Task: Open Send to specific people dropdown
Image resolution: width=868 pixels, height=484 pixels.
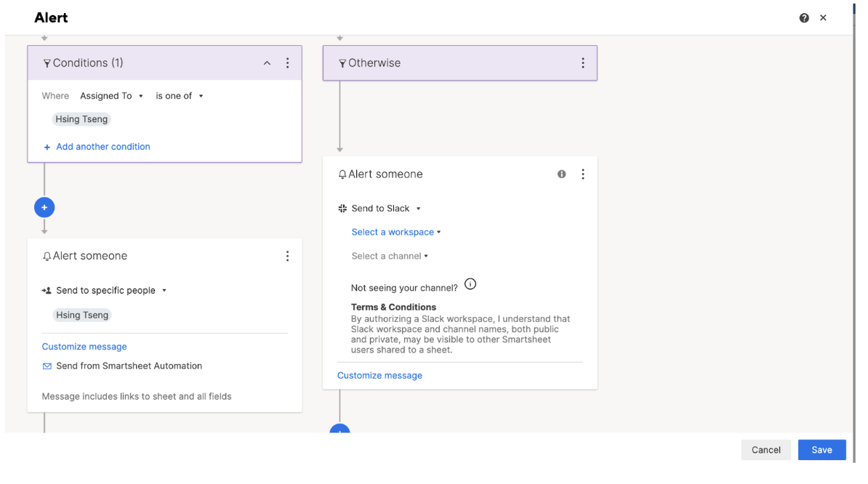Action: point(110,291)
